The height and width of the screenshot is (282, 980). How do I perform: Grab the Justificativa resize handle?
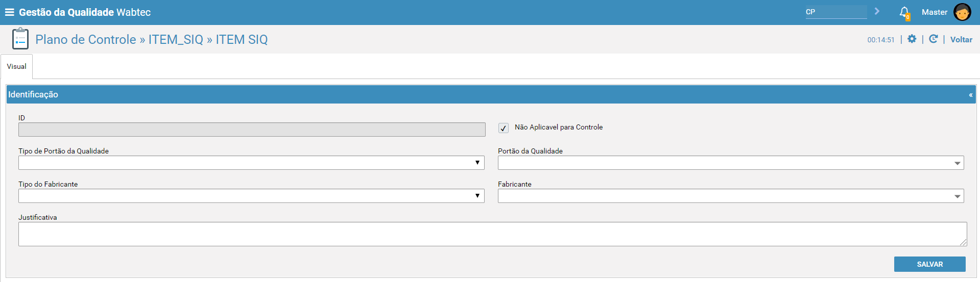963,242
